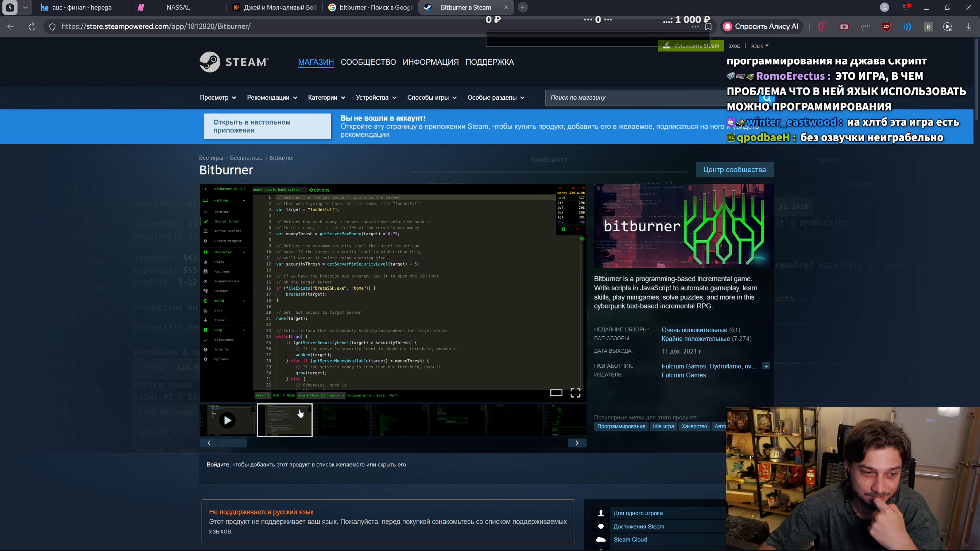Switch to the NASSAL tab
980x551 pixels.
point(178,7)
